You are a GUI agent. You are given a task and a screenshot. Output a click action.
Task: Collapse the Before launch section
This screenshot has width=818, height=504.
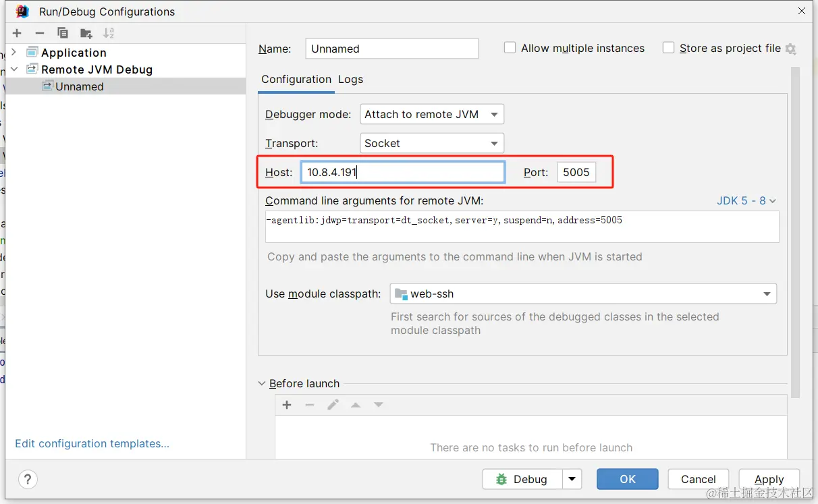(263, 383)
